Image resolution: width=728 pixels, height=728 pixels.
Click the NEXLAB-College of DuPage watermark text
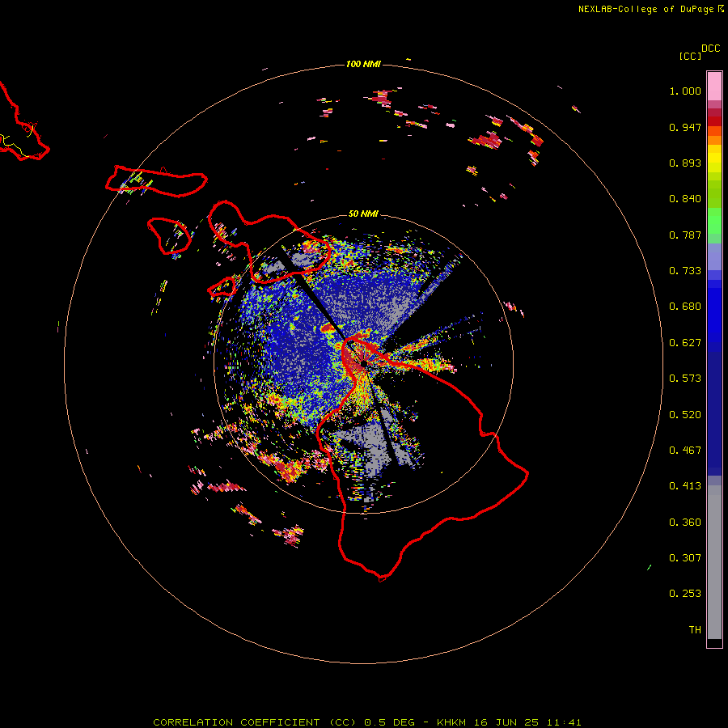point(650,9)
